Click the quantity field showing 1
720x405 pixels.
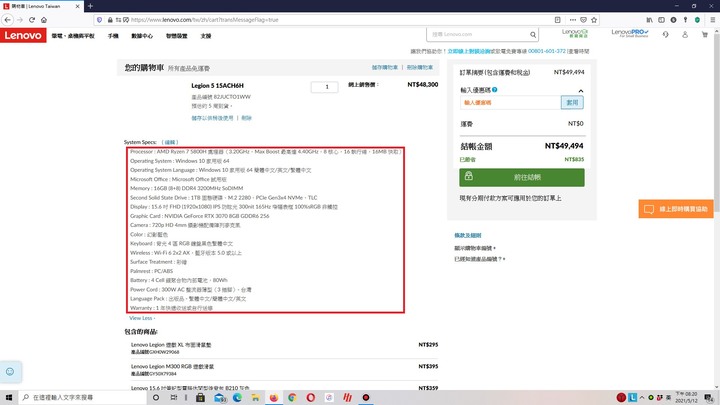[325, 87]
